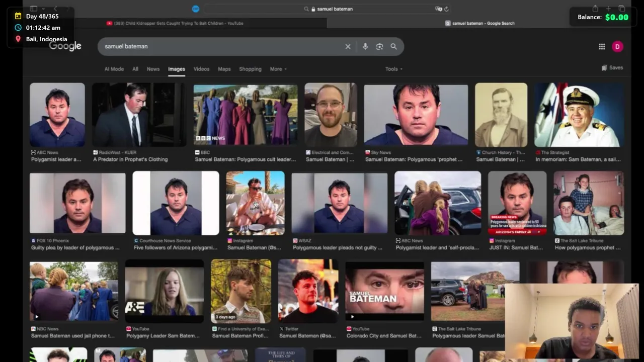Click the '$0.00' balance amount
Screen dimensions: 644x362
616,17
